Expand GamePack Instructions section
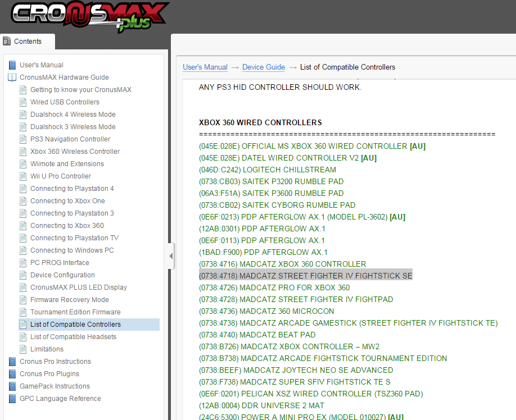The width and height of the screenshot is (516, 420). pyautogui.click(x=55, y=386)
